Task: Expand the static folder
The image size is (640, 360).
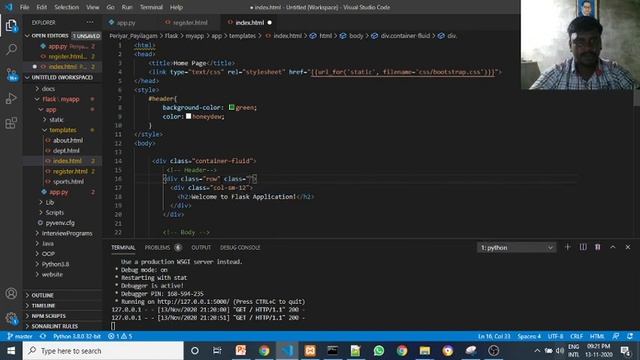Action: (x=56, y=120)
